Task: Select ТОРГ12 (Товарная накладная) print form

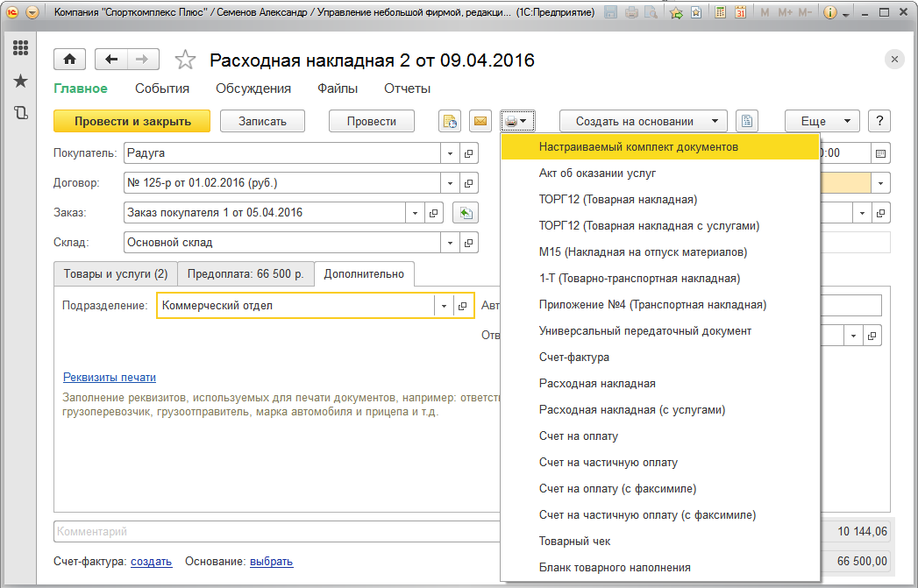Action: [x=618, y=199]
